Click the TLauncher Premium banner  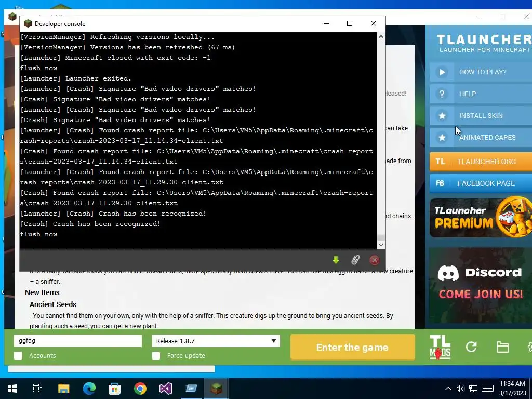pos(481,218)
